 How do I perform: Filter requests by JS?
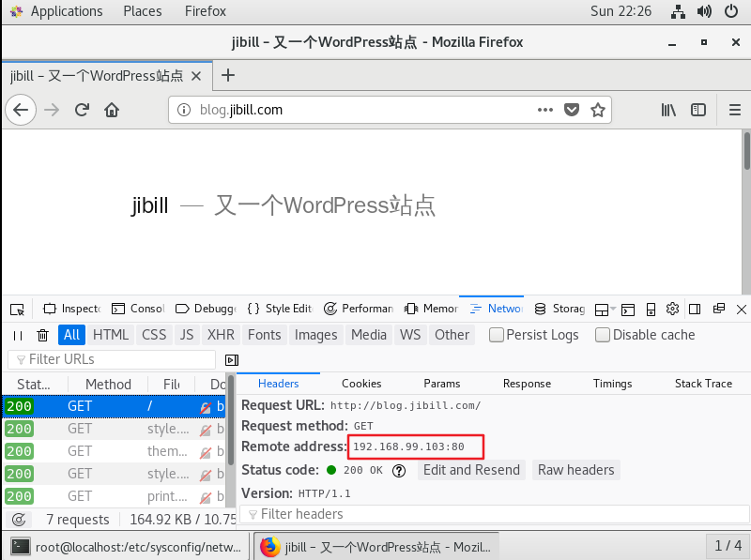(x=187, y=335)
